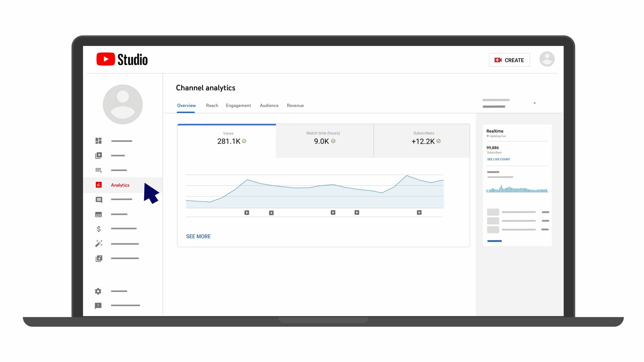The height and width of the screenshot is (362, 644).
Task: Toggle the Subscribers metric indicator
Action: (439, 141)
